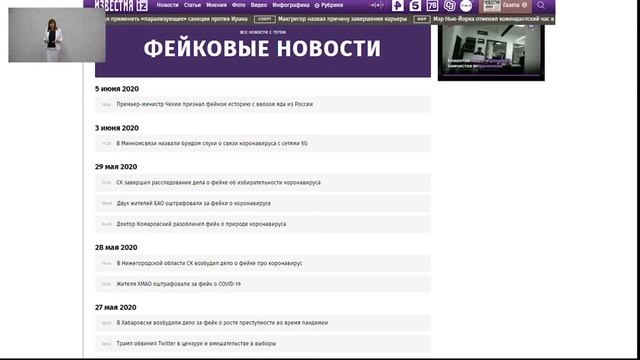Open article about ХМАО resident fined COVID-19
The width and height of the screenshot is (640, 360).
tap(263, 284)
